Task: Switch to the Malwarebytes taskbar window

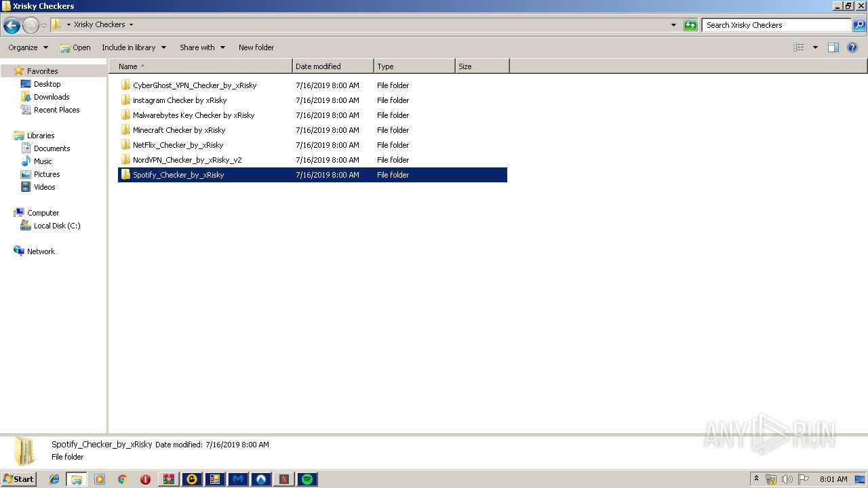Action: (x=238, y=479)
